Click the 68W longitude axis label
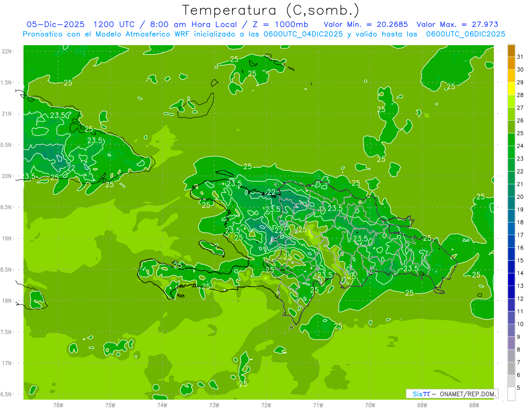This screenshot has height=411, width=532. click(474, 405)
